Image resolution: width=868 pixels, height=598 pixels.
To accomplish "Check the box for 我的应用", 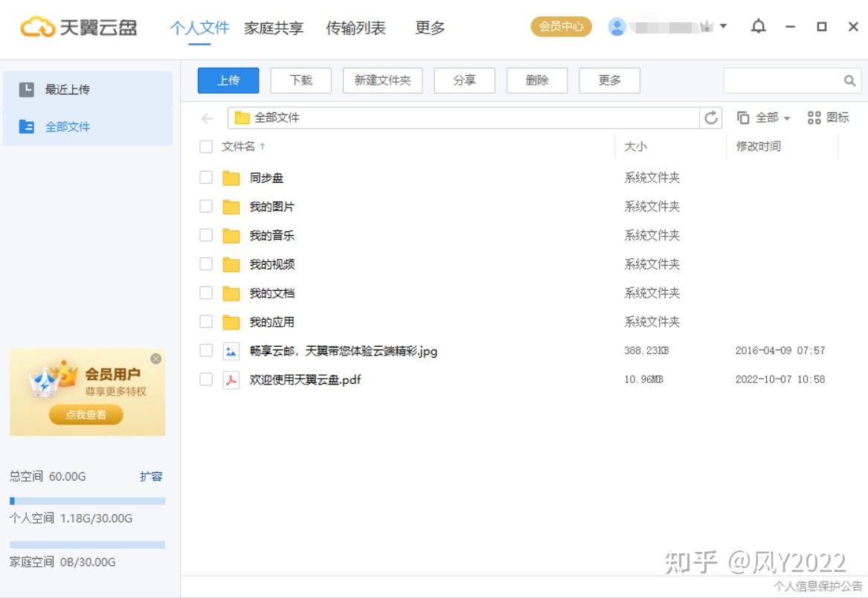I will [x=206, y=321].
